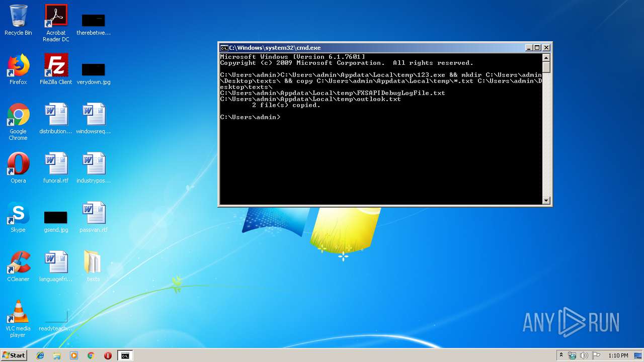Open Action Center flag icon

click(596, 355)
